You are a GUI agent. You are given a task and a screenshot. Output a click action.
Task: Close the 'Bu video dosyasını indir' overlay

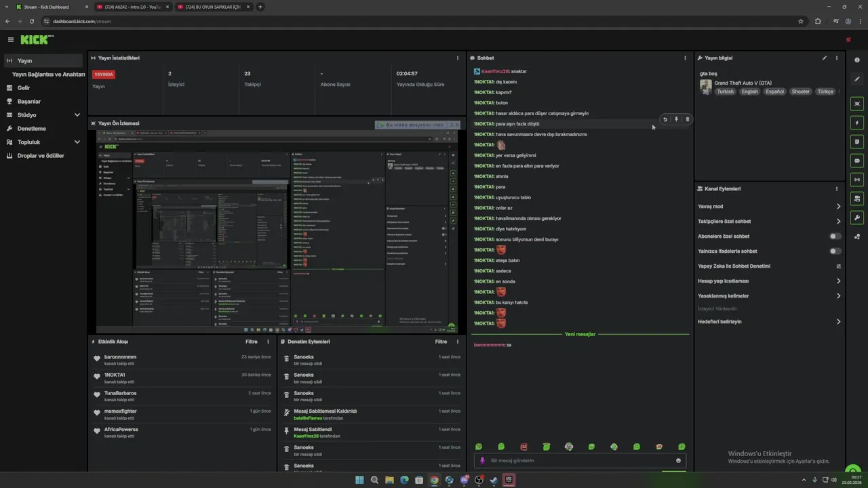[x=456, y=125]
